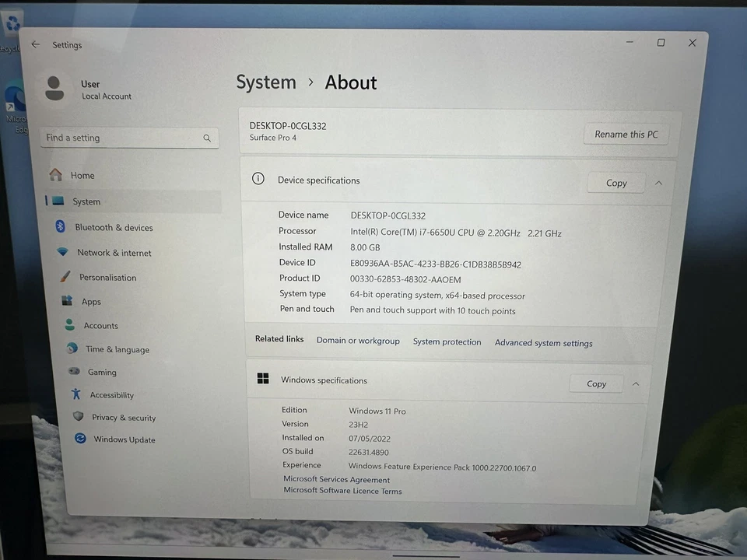Open Personalisation settings
This screenshot has height=560, width=747.
107,277
